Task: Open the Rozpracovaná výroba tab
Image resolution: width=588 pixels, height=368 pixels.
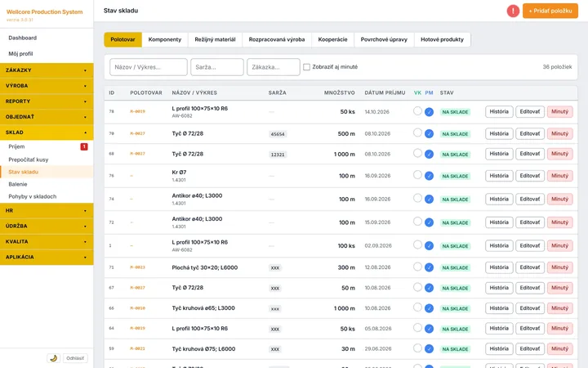Action: click(277, 39)
